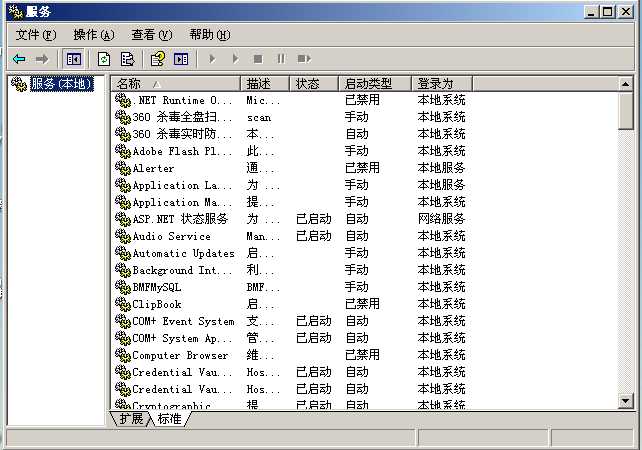
Task: Click the Back arrow toolbar icon
Action: coord(19,59)
